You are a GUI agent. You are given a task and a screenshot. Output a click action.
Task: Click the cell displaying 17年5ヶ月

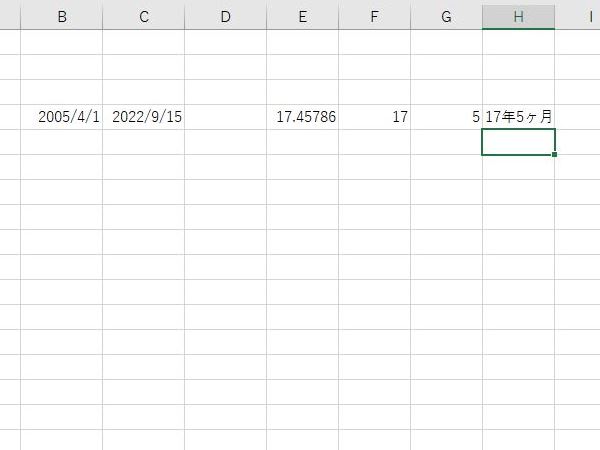[518, 117]
